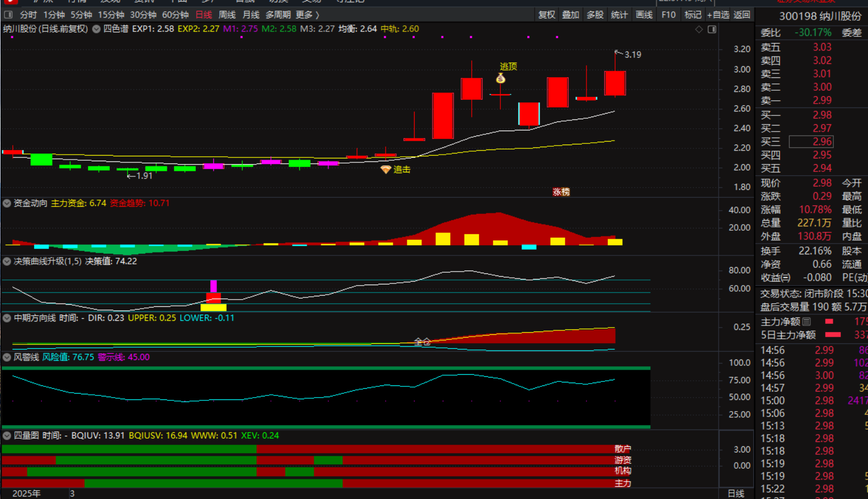This screenshot has height=499, width=868.
Task: Switch to the 周线 weekly chart tab
Action: pyautogui.click(x=227, y=15)
